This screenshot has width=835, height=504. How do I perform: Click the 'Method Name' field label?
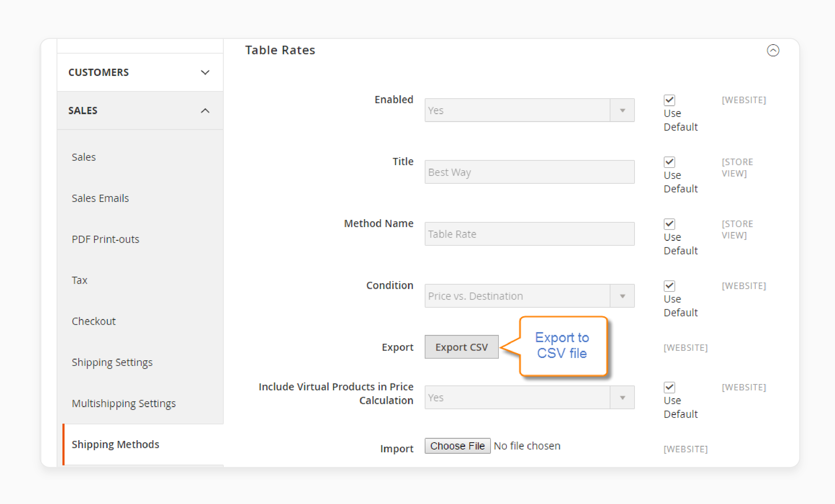click(x=379, y=224)
